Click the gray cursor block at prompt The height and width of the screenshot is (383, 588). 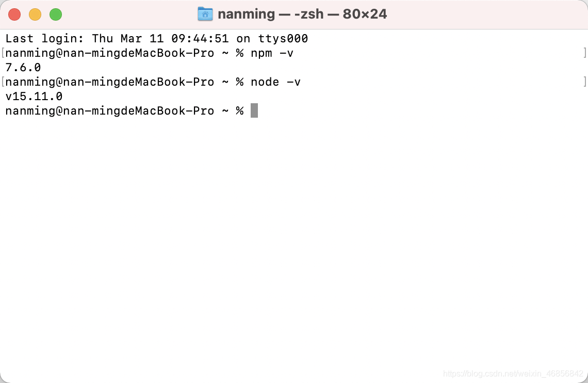[x=254, y=110]
